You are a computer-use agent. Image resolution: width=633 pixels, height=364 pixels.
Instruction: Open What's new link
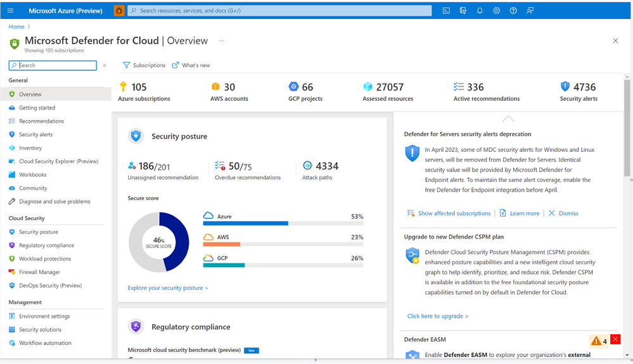point(191,65)
